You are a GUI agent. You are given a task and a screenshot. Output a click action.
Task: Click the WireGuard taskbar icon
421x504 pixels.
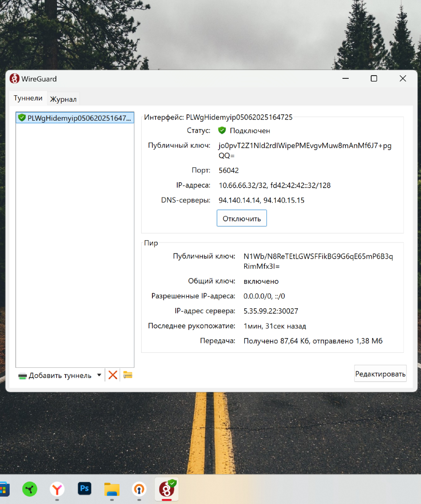(167, 489)
